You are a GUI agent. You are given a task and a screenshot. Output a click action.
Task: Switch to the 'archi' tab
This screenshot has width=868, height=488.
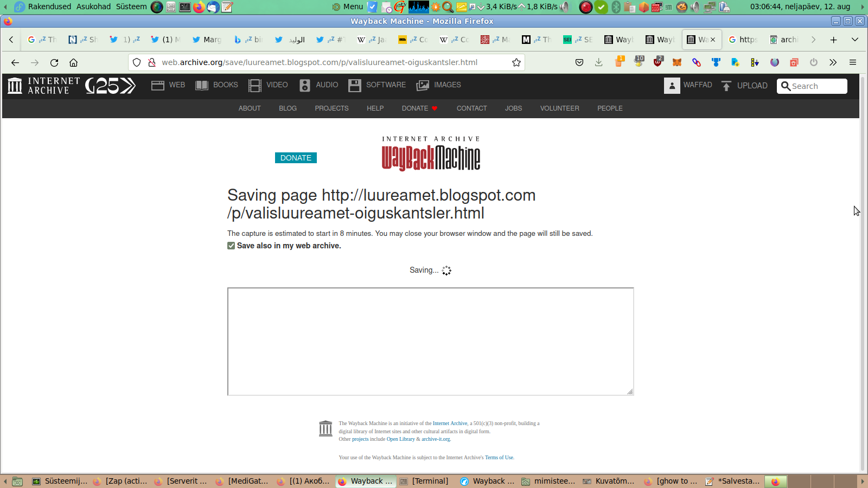coord(784,40)
